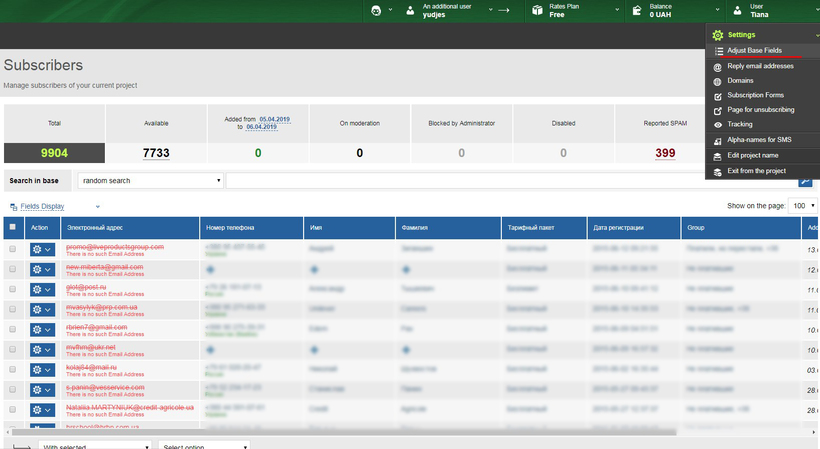Click the Adjust Base Fields list icon

[719, 51]
